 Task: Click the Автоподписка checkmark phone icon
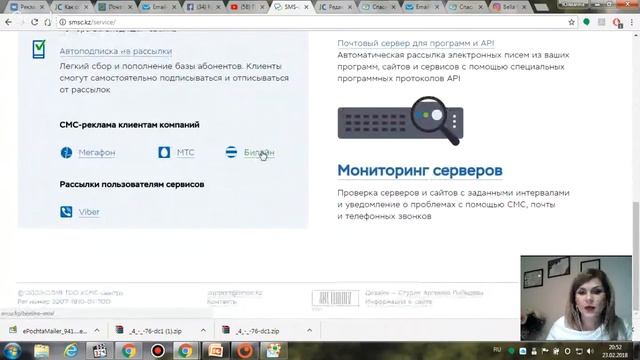[x=39, y=49]
